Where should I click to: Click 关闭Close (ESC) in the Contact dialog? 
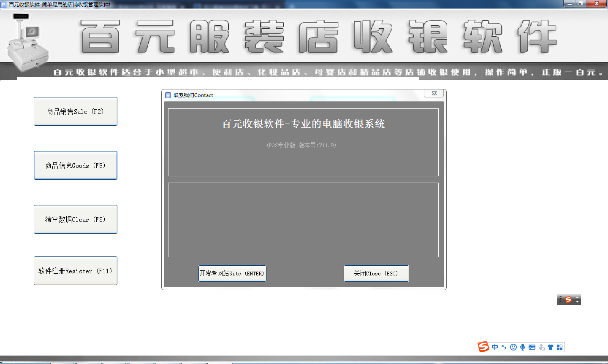(376, 273)
